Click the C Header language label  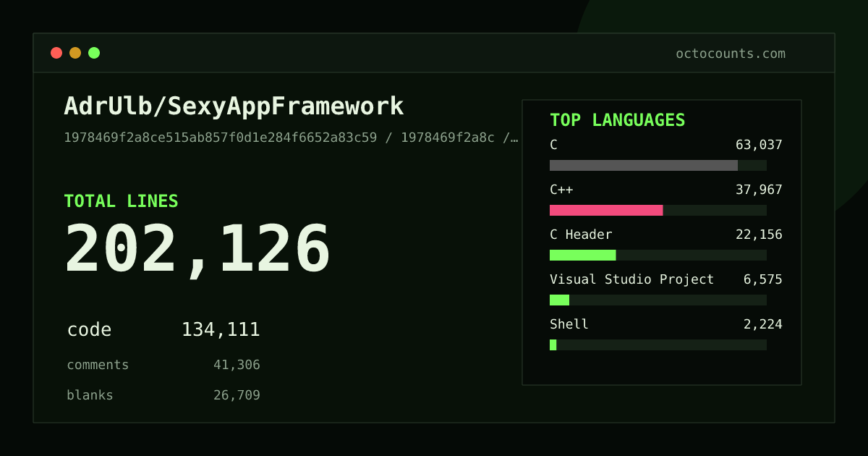point(581,235)
